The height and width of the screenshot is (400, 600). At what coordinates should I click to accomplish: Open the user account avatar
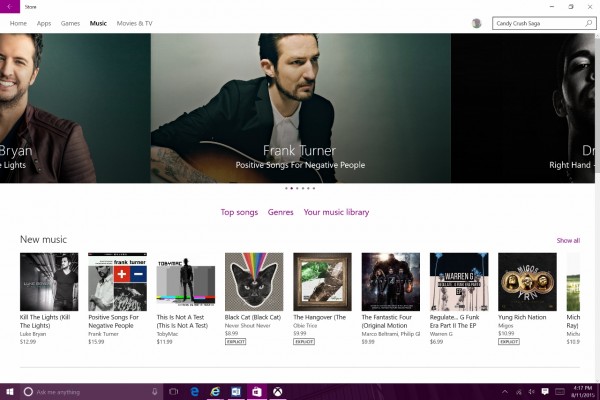coord(476,23)
